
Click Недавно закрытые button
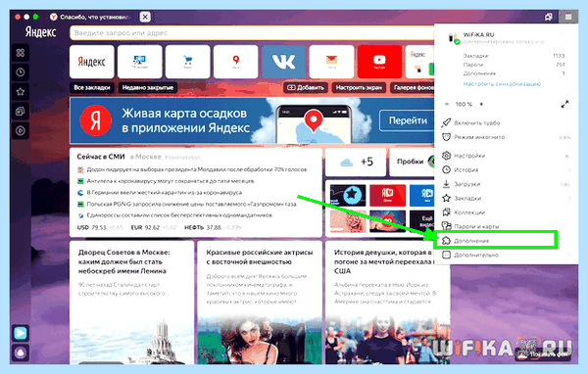(148, 88)
